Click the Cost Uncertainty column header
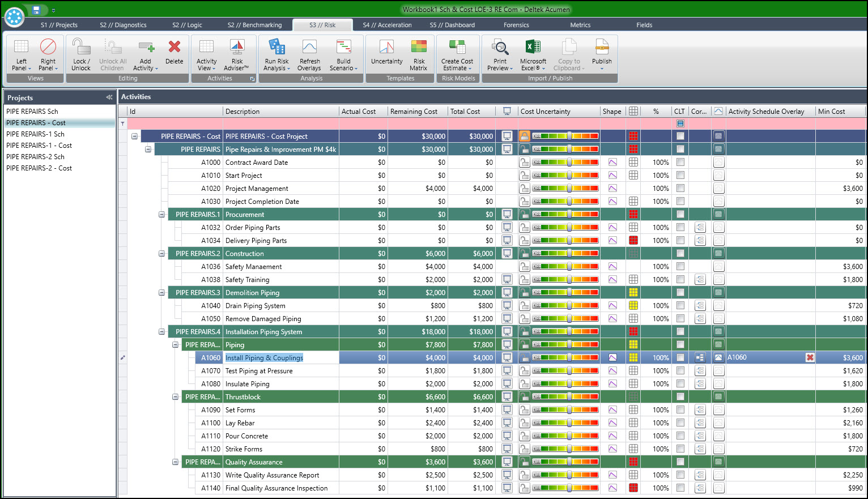 click(x=559, y=112)
